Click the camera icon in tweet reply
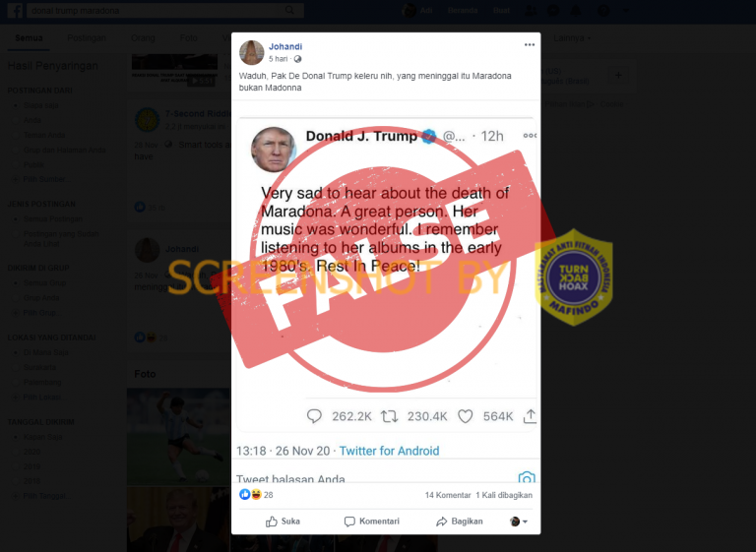756x552 pixels. coord(527,477)
